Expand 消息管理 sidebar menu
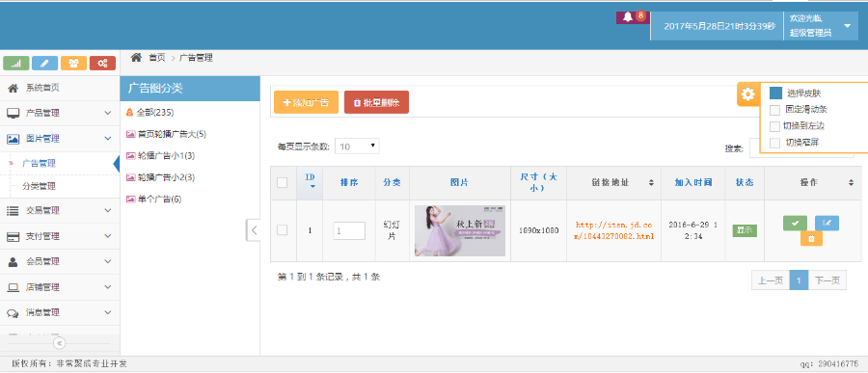This screenshot has height=373, width=868. tap(60, 312)
